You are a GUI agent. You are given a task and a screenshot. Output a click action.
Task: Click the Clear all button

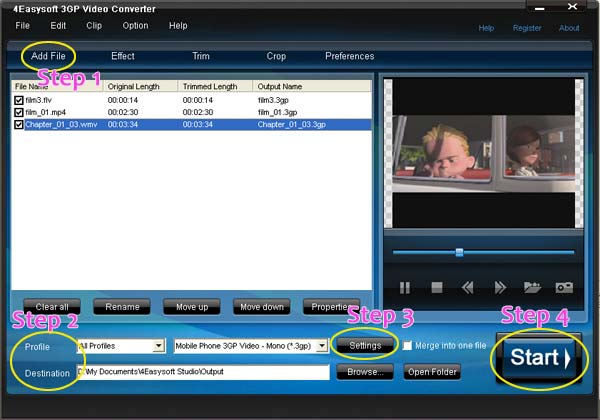[x=52, y=307]
